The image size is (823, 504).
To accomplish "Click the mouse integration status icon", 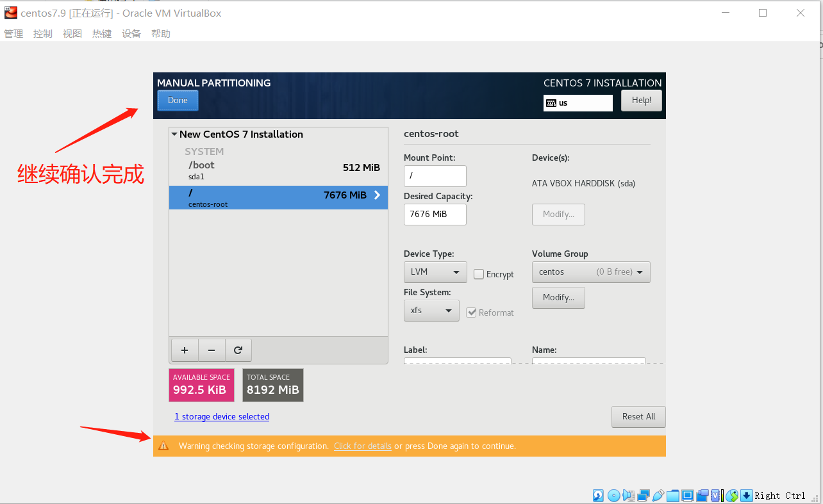I will (x=732, y=496).
